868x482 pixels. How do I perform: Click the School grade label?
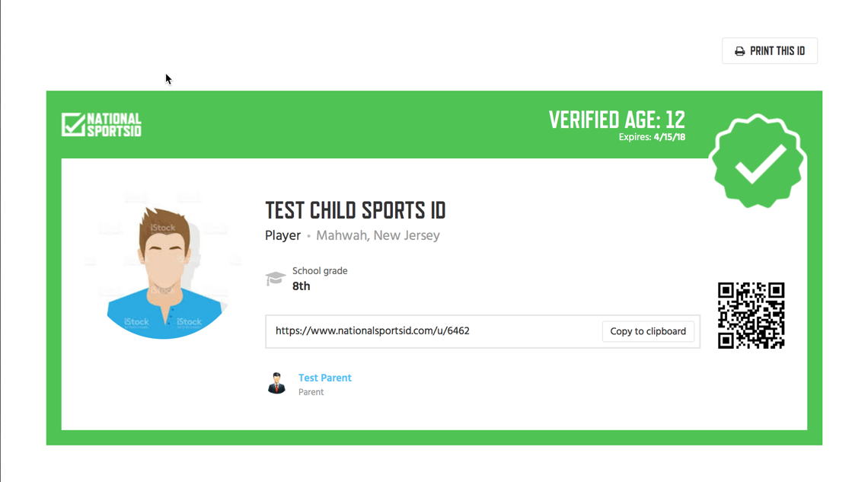tap(320, 270)
